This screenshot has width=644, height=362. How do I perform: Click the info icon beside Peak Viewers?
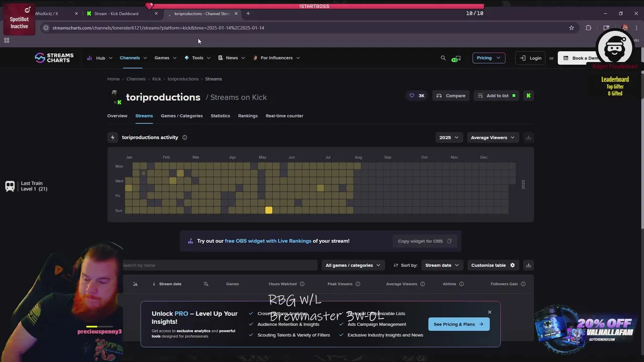pos(358,284)
